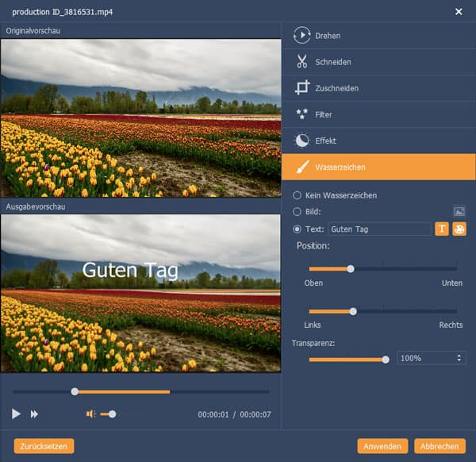Select the Bild watermark radio button
The width and height of the screenshot is (476, 462).
point(297,212)
